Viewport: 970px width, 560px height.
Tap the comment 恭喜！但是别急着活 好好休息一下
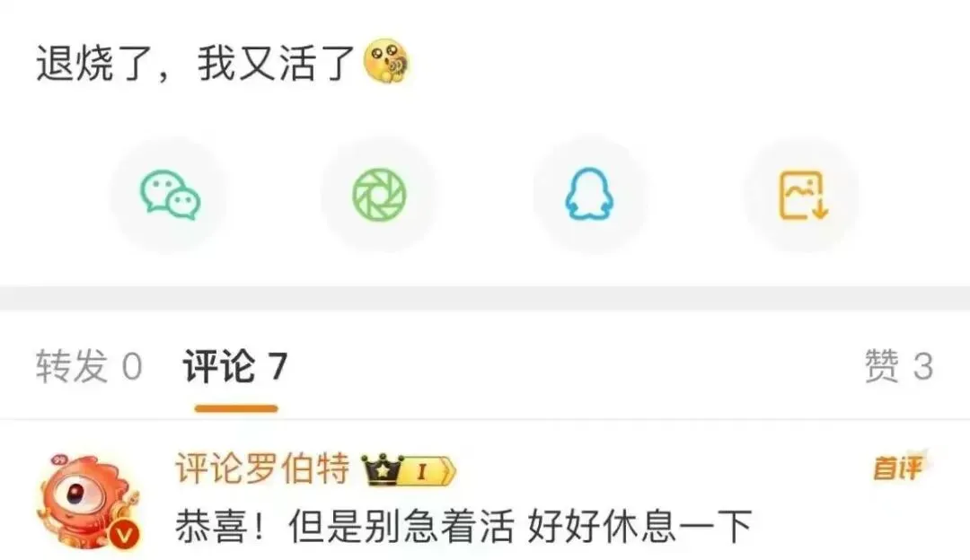pos(464,527)
